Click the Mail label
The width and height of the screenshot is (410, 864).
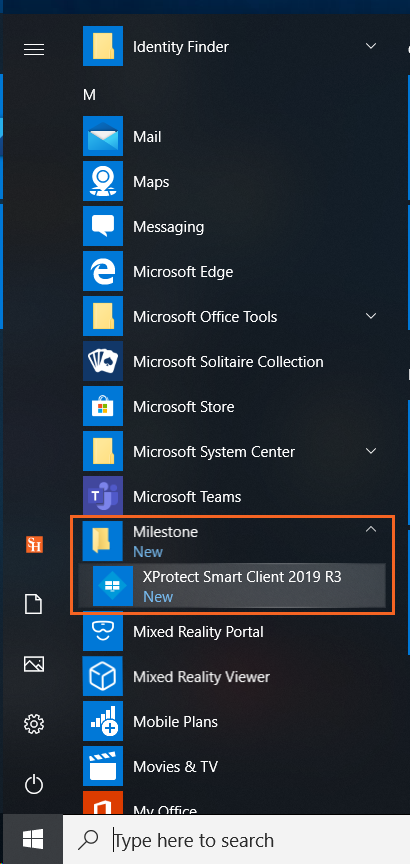147,137
